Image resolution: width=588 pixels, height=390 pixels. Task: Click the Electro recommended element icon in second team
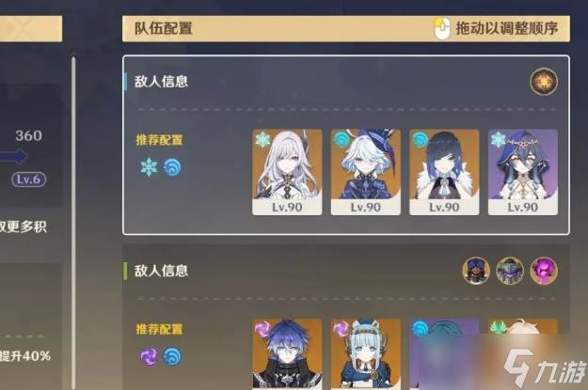(x=149, y=356)
